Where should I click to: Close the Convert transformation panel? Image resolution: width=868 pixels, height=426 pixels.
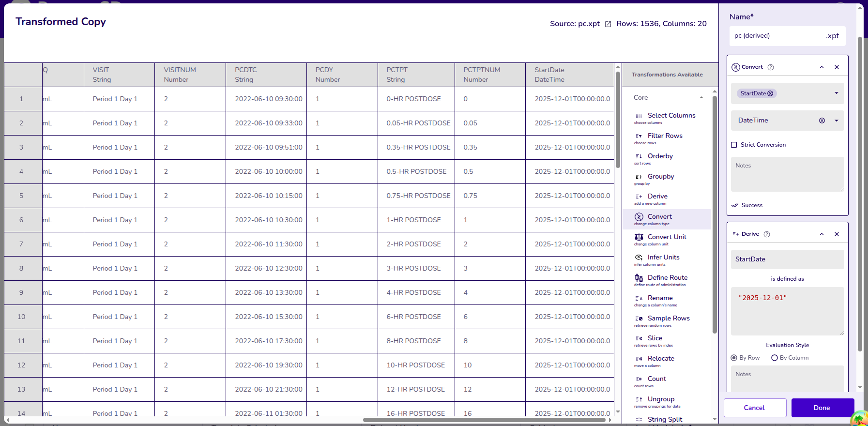837,67
